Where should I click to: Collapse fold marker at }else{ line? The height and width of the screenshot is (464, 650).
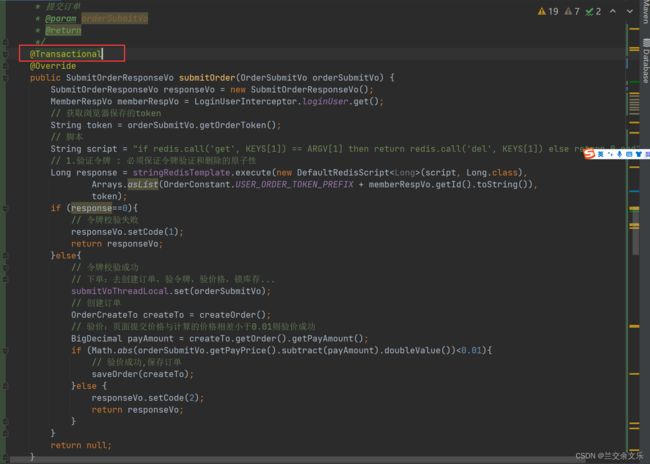coord(5,256)
